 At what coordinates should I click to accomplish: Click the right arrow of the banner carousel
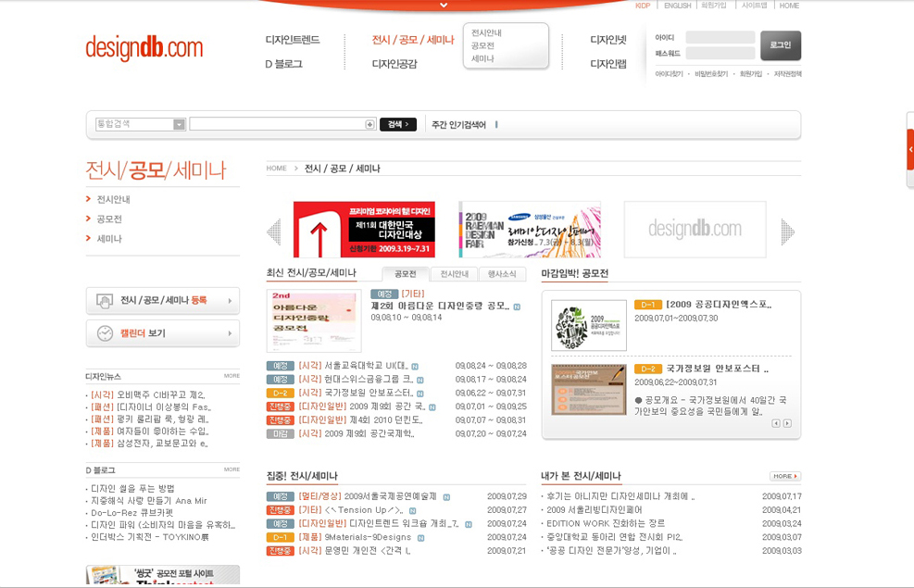coord(787,231)
